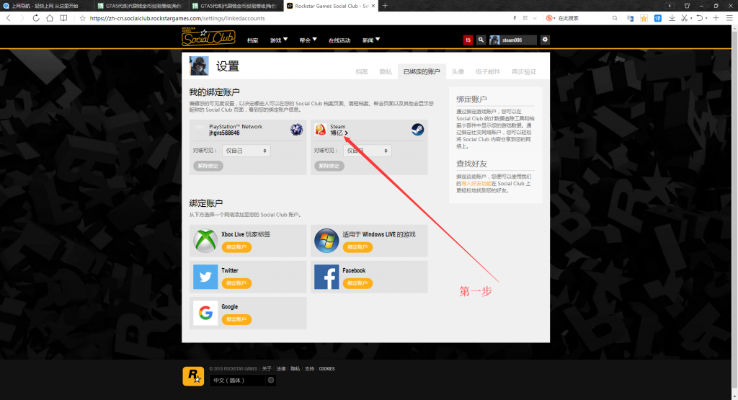
Task: Expand the 新闻 dropdown in the header
Action: [370, 40]
